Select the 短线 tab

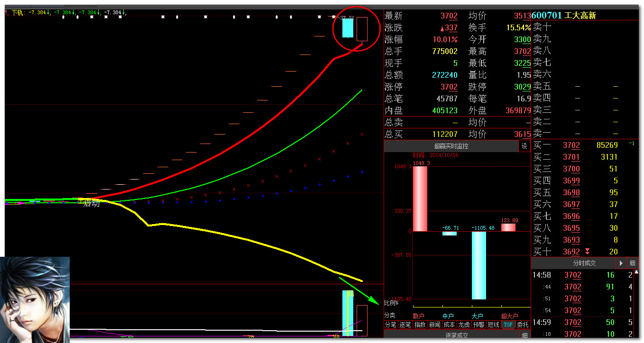click(493, 325)
